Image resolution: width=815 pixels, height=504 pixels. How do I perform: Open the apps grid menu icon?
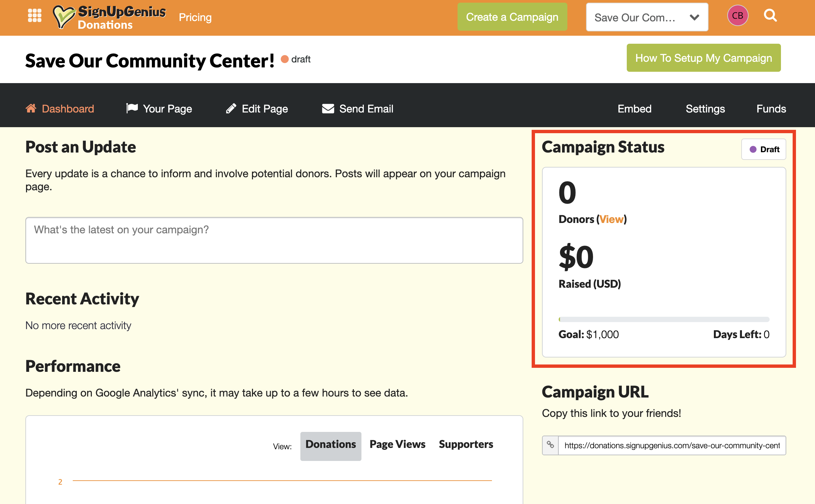coord(34,16)
